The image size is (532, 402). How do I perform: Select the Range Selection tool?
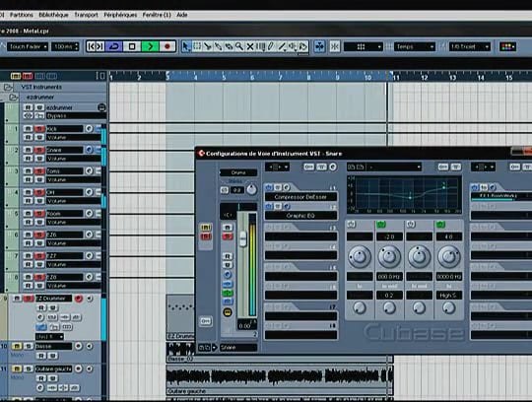click(x=197, y=46)
